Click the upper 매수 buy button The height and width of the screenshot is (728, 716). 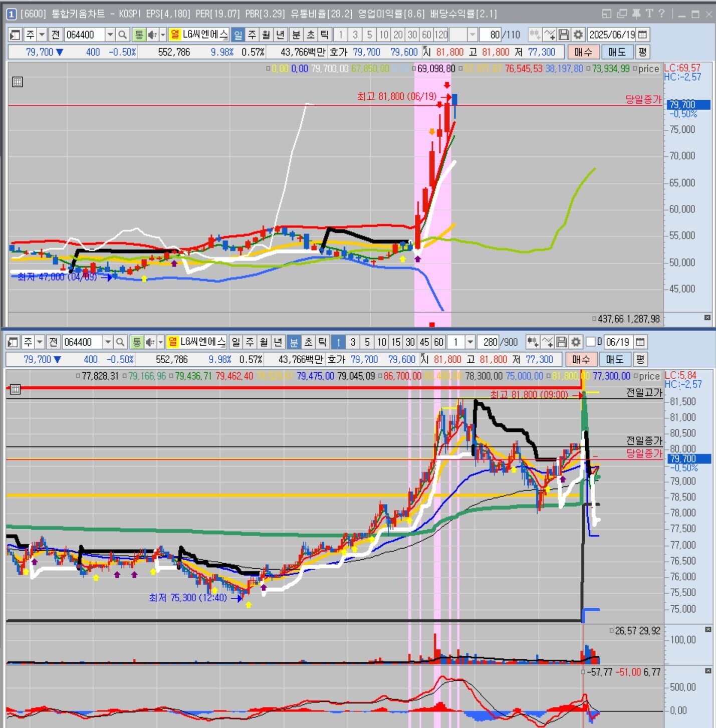(583, 52)
